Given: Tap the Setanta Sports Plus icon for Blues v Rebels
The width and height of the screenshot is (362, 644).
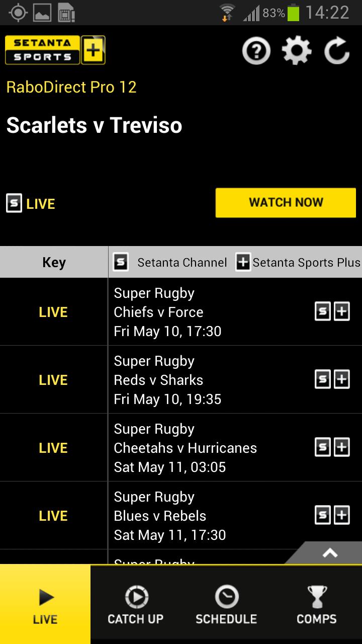Looking at the screenshot, I should point(342,515).
